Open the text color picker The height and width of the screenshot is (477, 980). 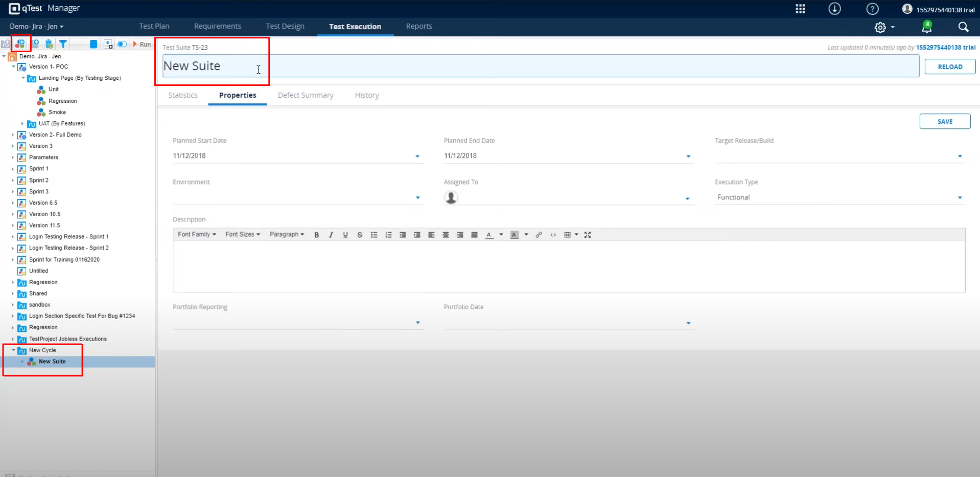[501, 235]
